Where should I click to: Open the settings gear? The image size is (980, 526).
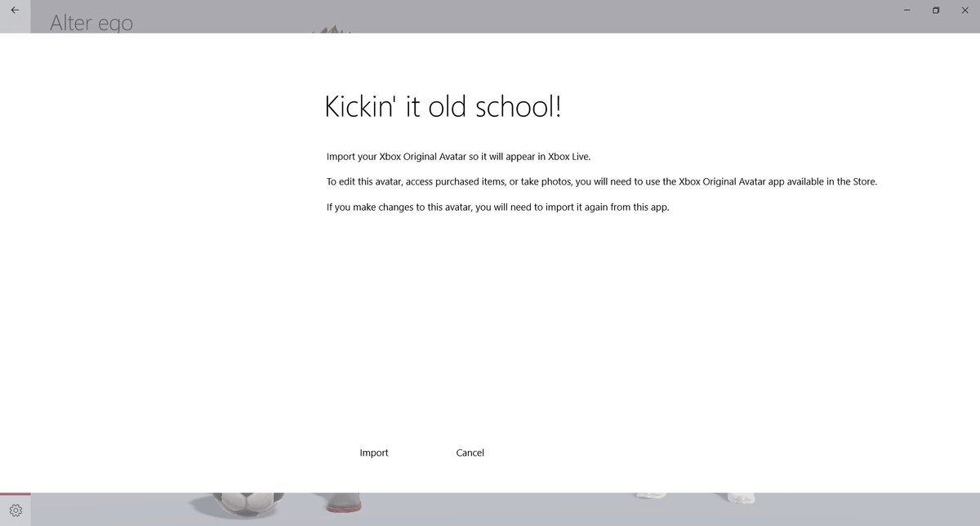click(x=15, y=511)
